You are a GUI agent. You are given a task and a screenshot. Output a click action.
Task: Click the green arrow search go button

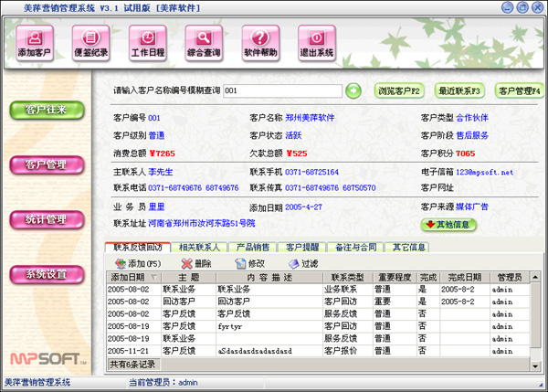tap(353, 91)
